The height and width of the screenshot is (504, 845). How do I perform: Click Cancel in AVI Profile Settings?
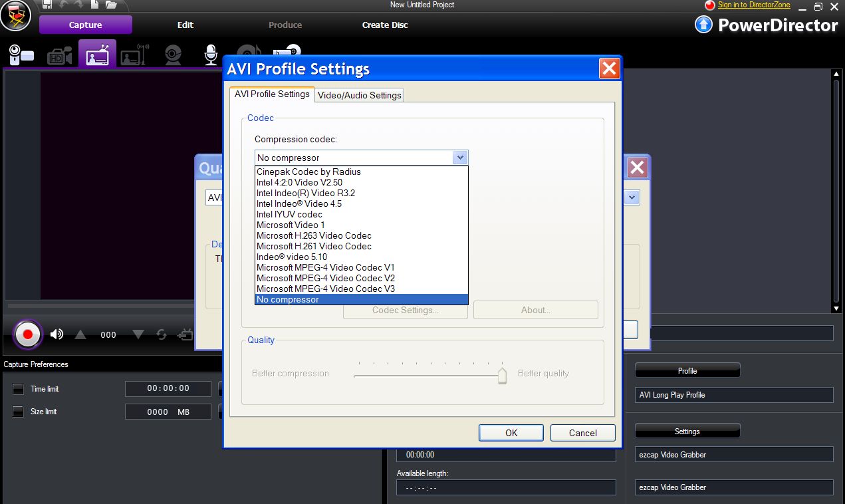point(583,433)
